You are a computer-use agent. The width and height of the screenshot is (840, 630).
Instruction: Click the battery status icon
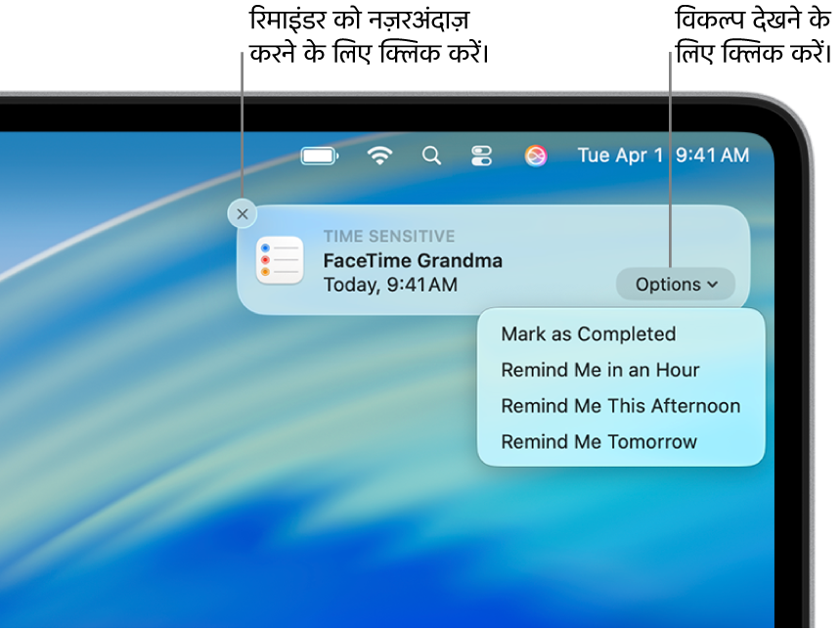tap(320, 156)
